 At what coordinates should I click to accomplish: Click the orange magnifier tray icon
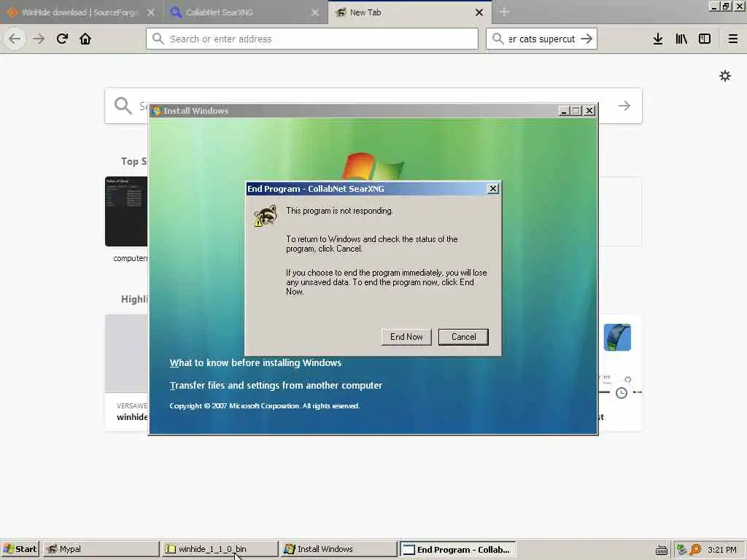pos(695,550)
